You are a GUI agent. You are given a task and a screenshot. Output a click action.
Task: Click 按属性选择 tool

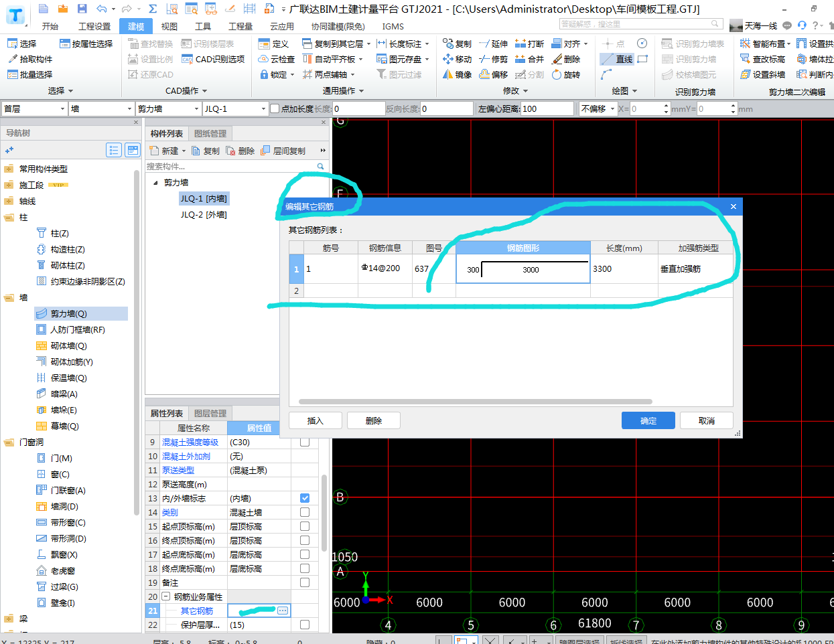pyautogui.click(x=86, y=44)
